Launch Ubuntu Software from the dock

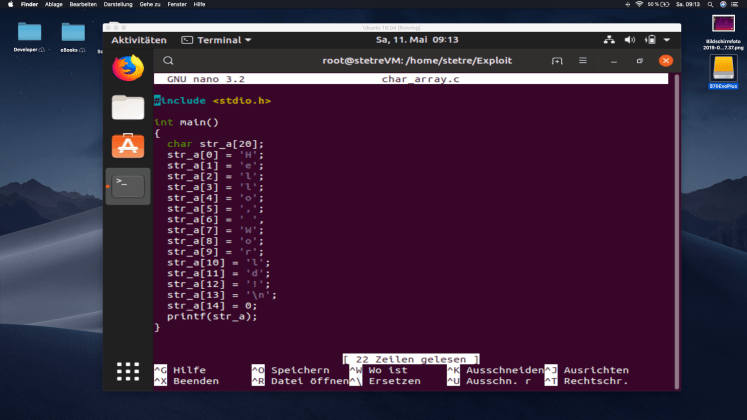coord(127,146)
